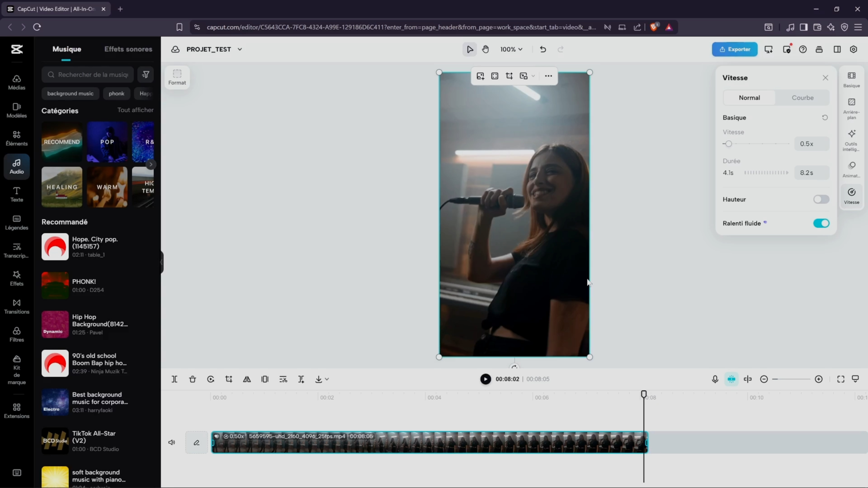Turn off Ralenti fluide switch
The image size is (868, 488).
(x=821, y=223)
